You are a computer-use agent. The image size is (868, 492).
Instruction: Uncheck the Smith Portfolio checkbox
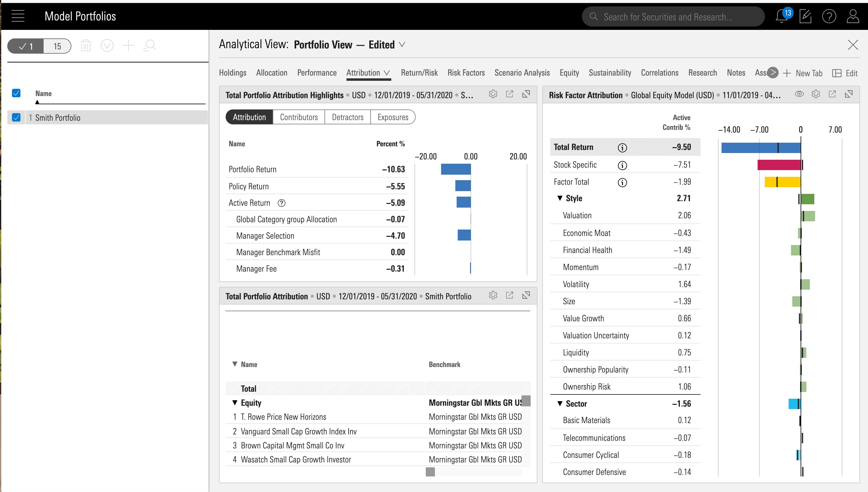pos(16,117)
